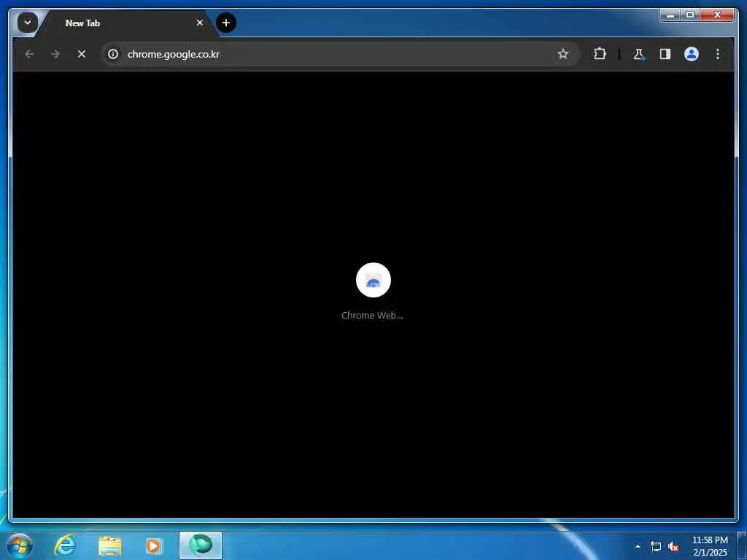Open the Extensions puzzle icon
This screenshot has height=560, width=747.
tap(600, 54)
